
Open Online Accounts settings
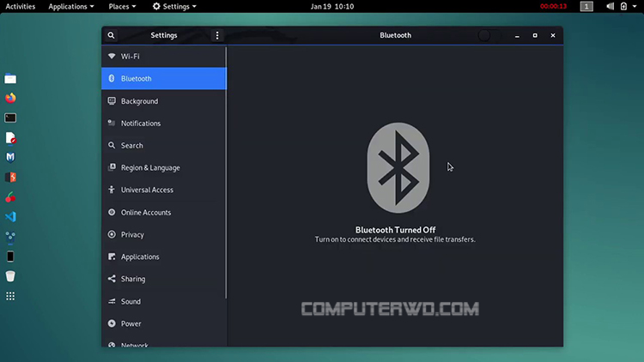[x=164, y=212]
